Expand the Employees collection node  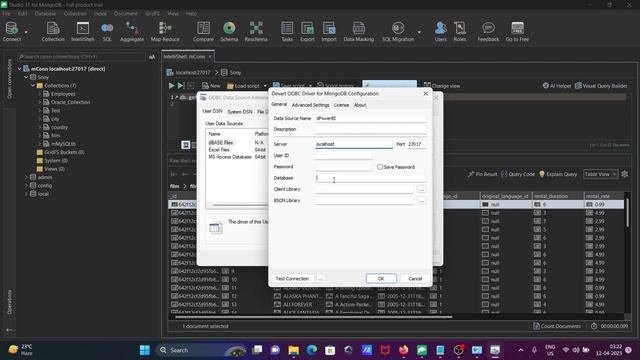coord(40,94)
